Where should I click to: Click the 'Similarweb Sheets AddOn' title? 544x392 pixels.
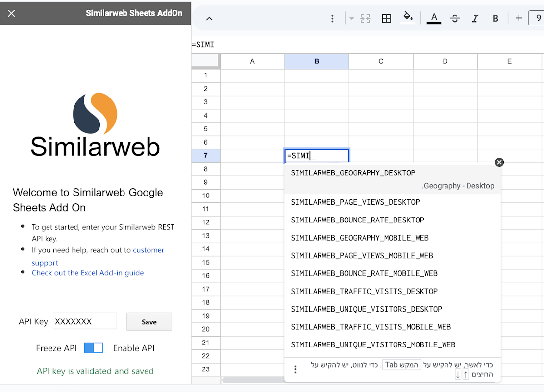[x=134, y=13]
